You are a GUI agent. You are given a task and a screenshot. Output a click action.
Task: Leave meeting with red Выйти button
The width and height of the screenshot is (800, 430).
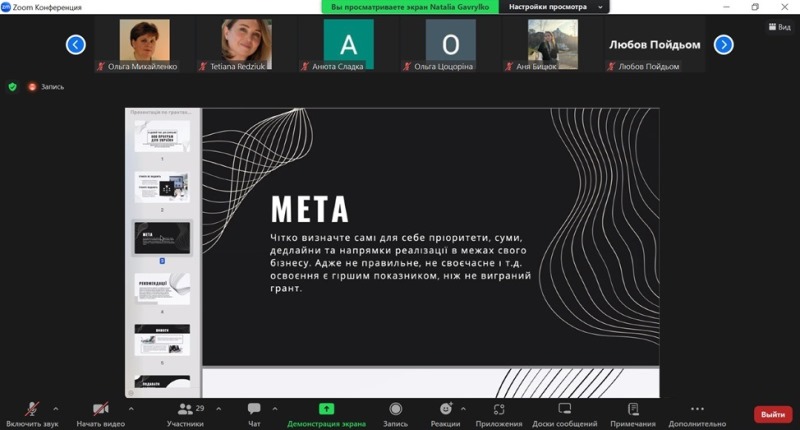tap(773, 415)
